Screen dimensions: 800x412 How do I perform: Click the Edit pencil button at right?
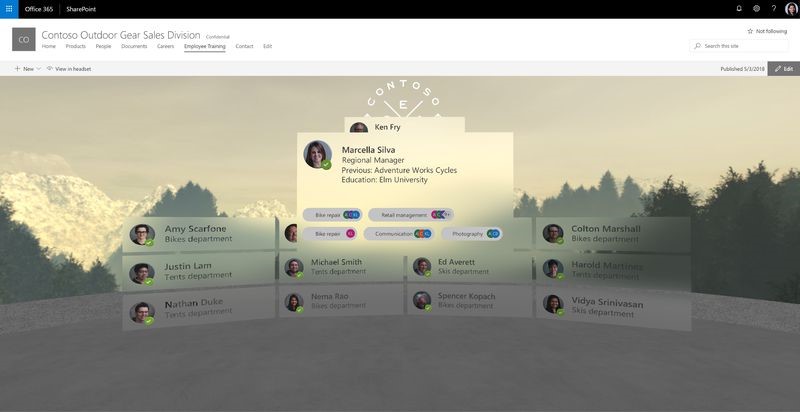784,69
